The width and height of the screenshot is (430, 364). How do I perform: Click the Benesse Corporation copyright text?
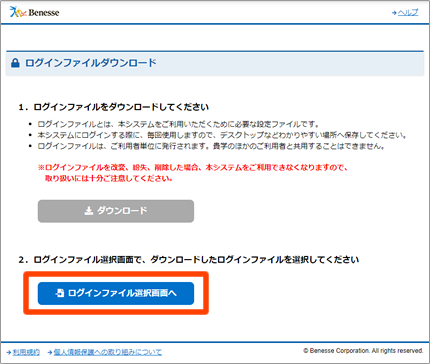pos(363,351)
